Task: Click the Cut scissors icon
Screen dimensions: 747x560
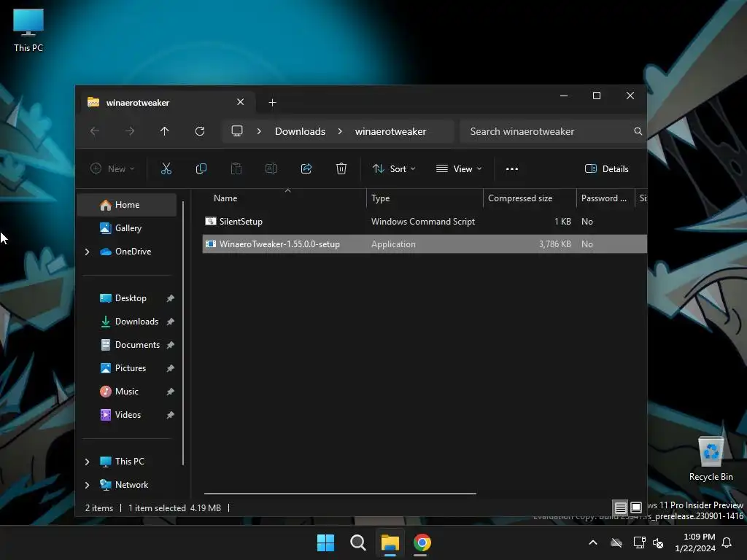Action: (166, 168)
